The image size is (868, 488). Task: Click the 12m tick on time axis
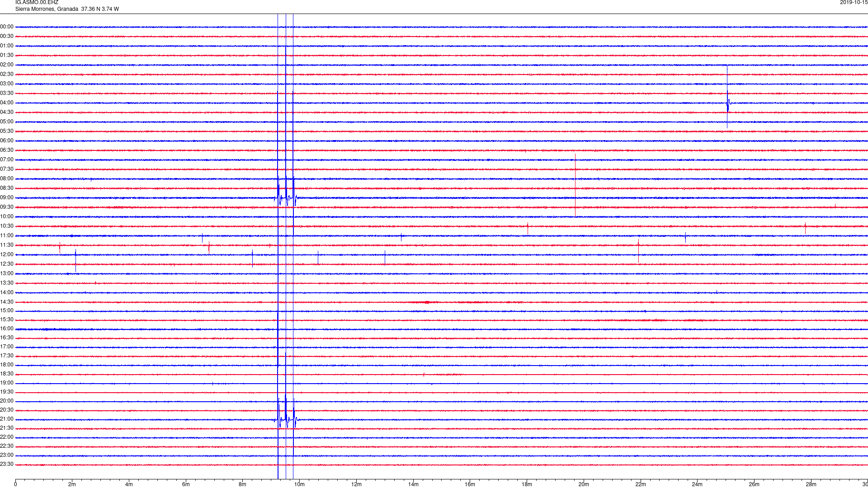tap(356, 484)
